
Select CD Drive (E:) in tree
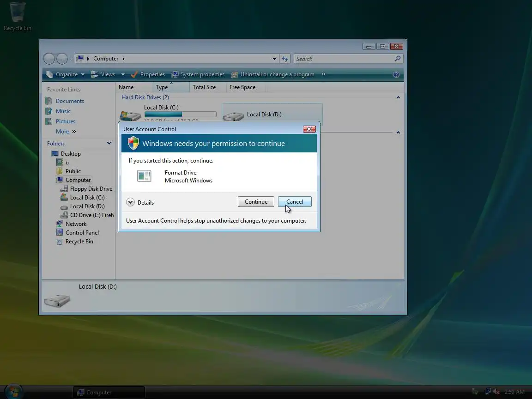91,216
